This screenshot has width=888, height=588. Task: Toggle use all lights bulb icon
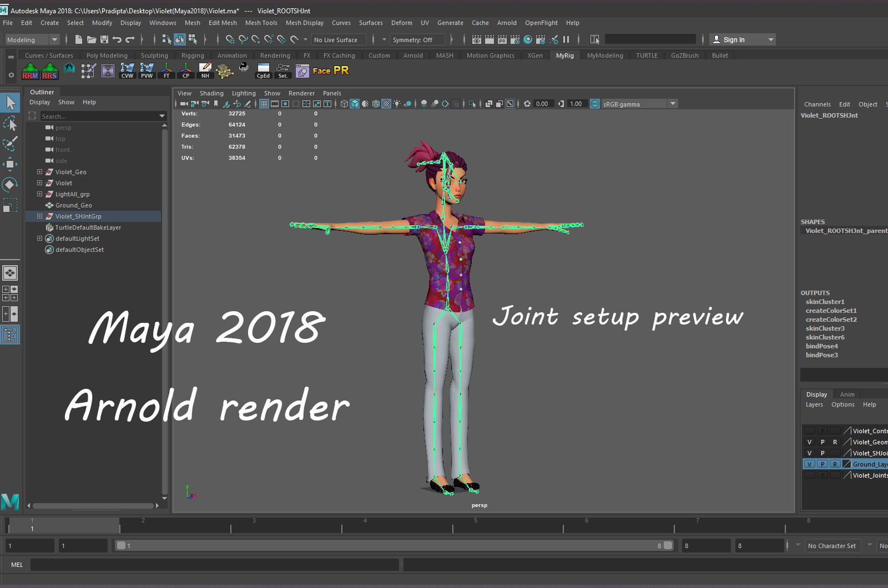[397, 104]
